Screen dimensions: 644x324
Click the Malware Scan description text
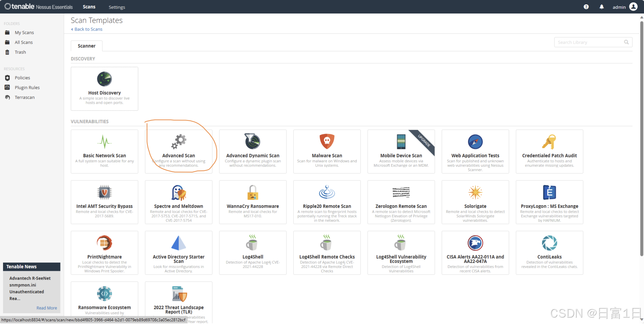pos(327,163)
